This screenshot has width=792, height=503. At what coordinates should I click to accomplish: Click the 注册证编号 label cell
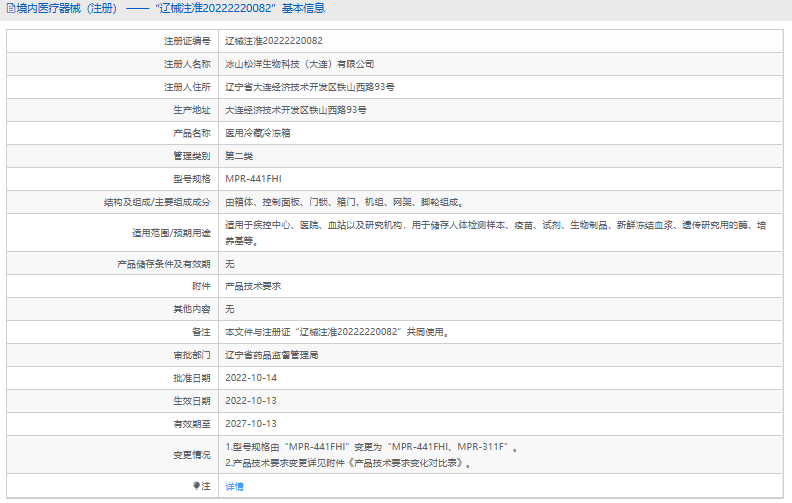(187, 41)
